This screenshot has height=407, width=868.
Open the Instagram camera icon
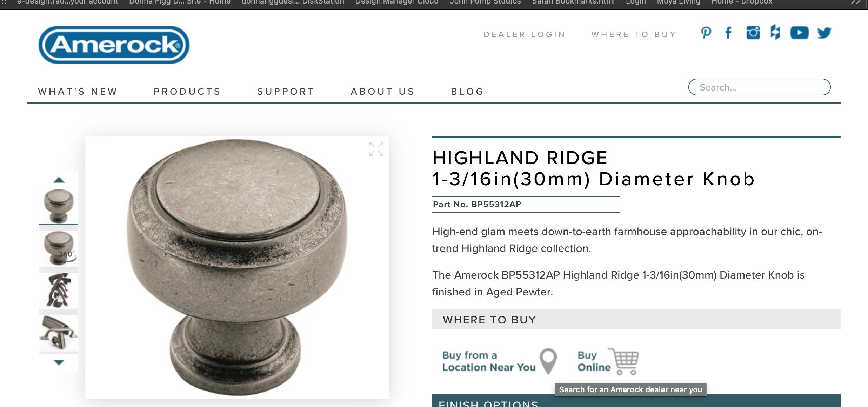pyautogui.click(x=753, y=33)
